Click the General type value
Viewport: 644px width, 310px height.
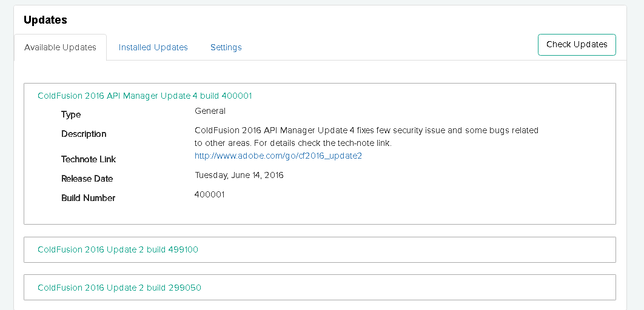click(210, 111)
